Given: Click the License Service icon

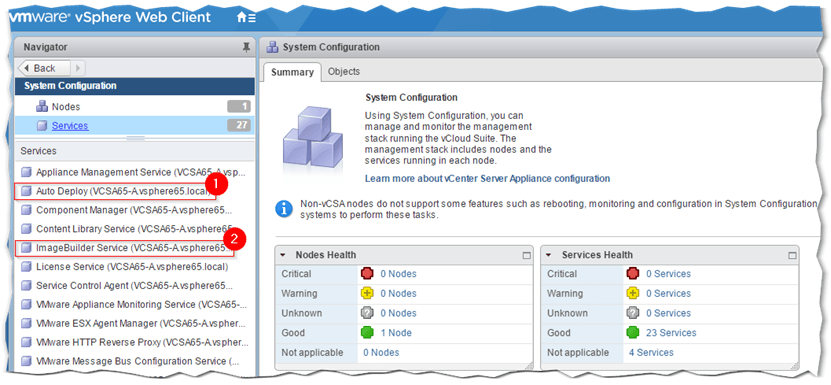Looking at the screenshot, I should [26, 267].
